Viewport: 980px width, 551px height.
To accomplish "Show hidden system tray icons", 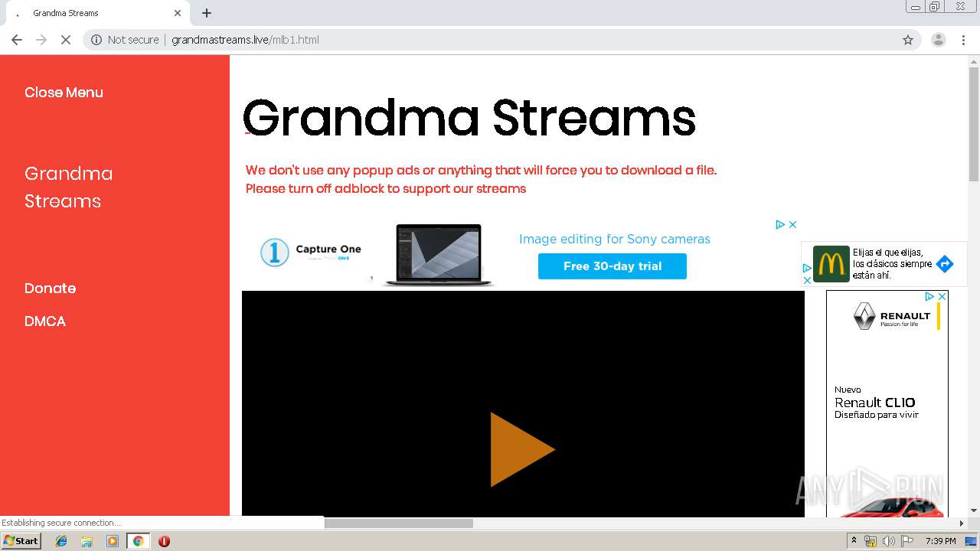I will pyautogui.click(x=854, y=541).
